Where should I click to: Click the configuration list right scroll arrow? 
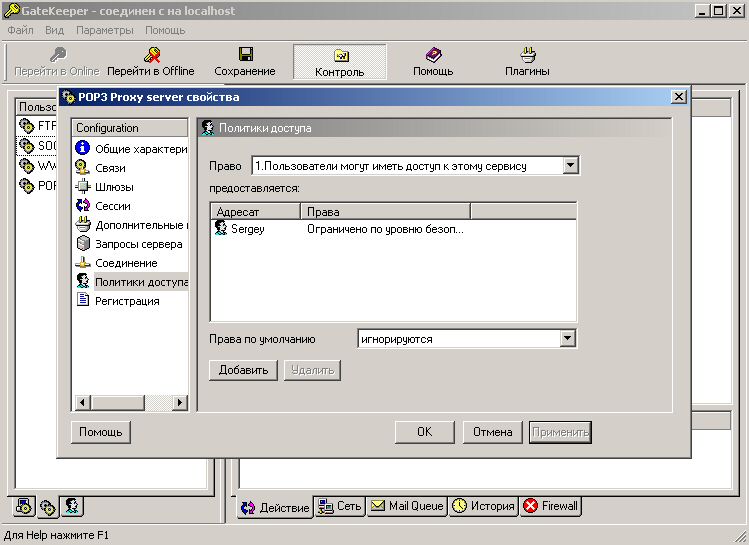coord(180,403)
